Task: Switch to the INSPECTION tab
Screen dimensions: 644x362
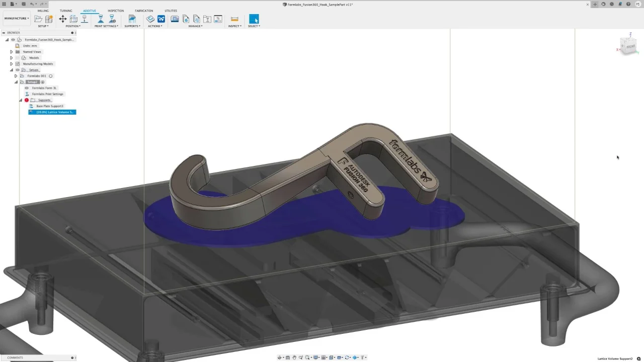Action: (x=116, y=11)
